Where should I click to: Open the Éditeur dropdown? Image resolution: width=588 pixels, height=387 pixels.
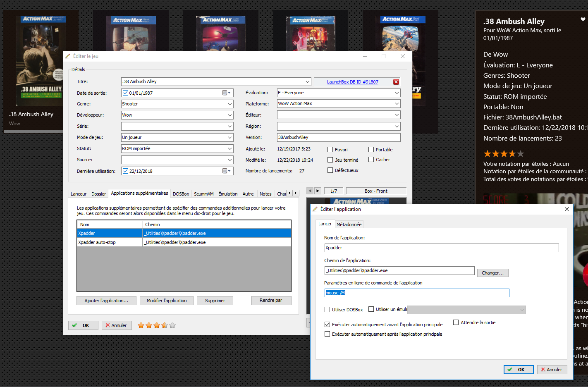(397, 115)
